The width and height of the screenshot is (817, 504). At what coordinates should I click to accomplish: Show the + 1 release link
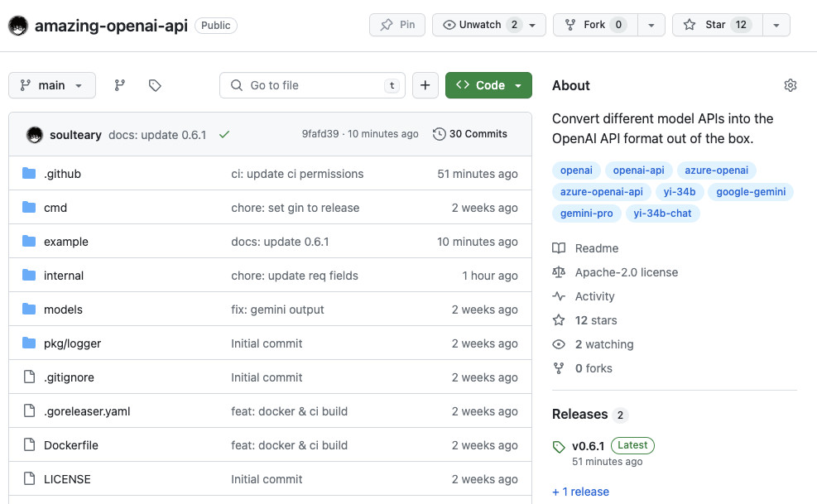click(580, 492)
